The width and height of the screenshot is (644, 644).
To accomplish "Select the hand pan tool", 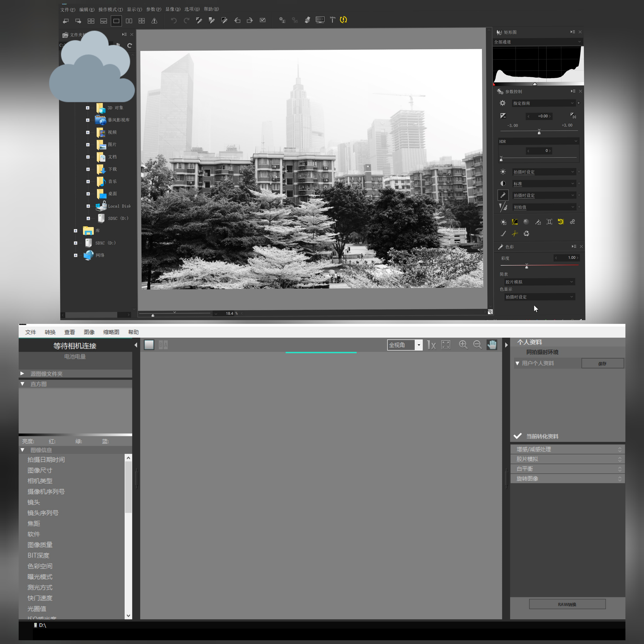I will 492,345.
